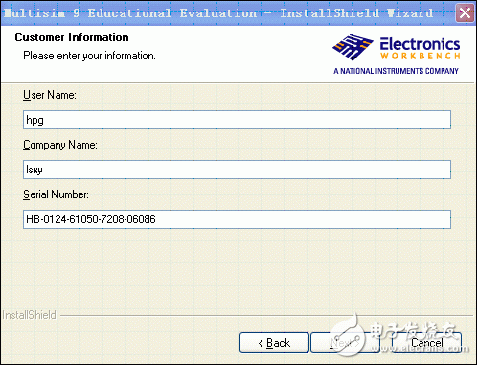Click the Electronics Workbench chip logo icon
Screen dimensions: 477x365
[352, 46]
